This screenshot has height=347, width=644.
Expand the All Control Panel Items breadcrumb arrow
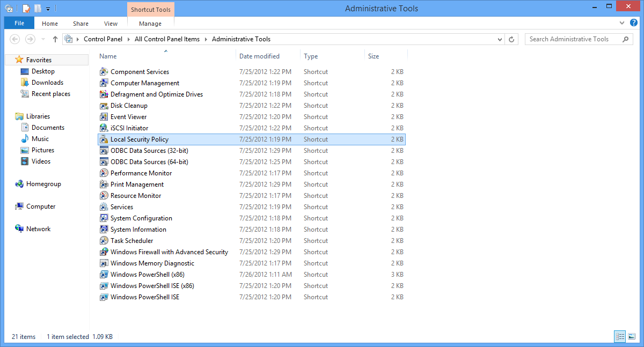[x=206, y=39]
